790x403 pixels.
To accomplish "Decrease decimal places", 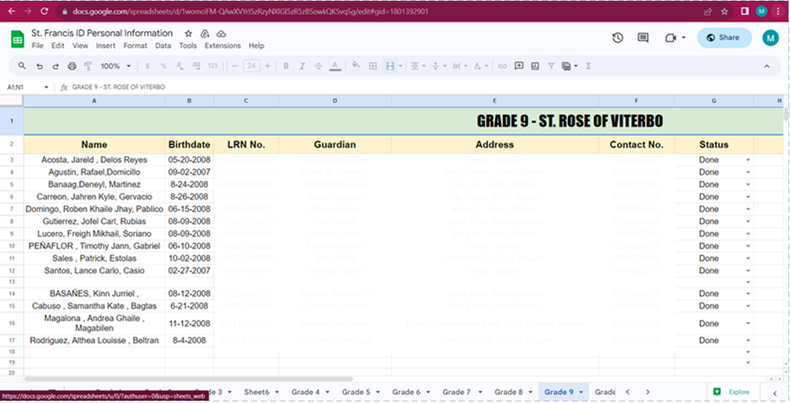I will [x=179, y=66].
